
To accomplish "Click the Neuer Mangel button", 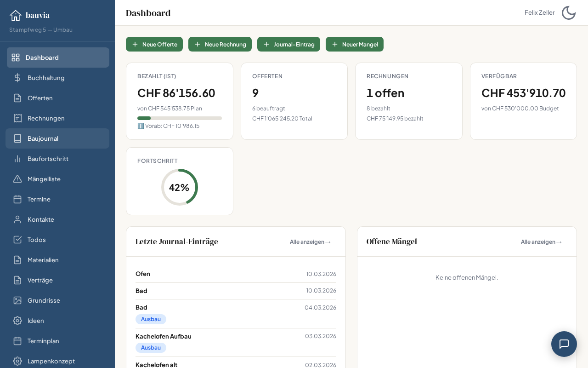I will click(355, 44).
